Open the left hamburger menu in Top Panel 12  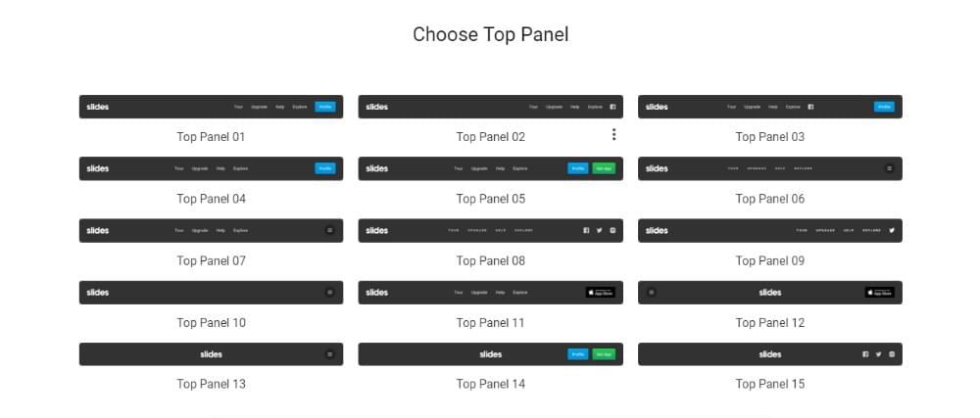pos(652,292)
